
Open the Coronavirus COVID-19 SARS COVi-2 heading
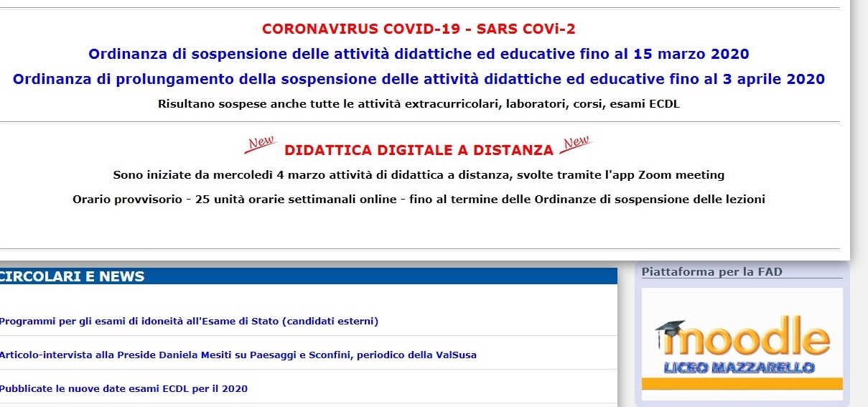click(x=419, y=29)
